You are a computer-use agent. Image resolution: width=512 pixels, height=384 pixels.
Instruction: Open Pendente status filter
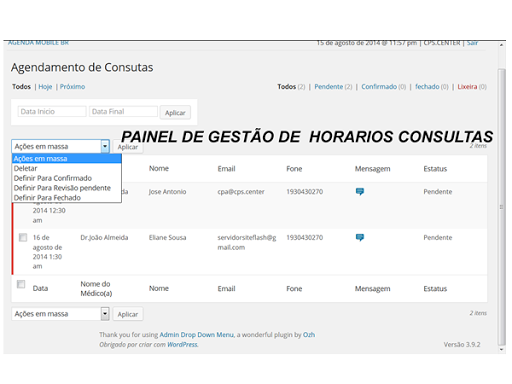(329, 87)
